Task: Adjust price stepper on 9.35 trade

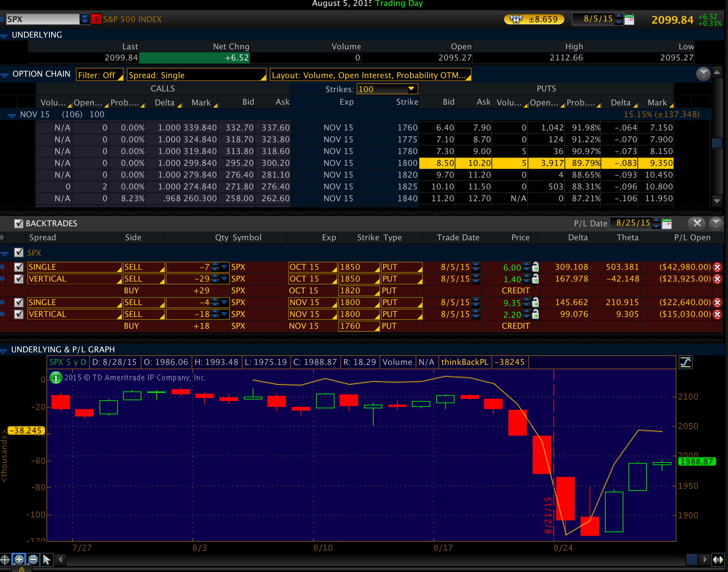Action: [527, 302]
